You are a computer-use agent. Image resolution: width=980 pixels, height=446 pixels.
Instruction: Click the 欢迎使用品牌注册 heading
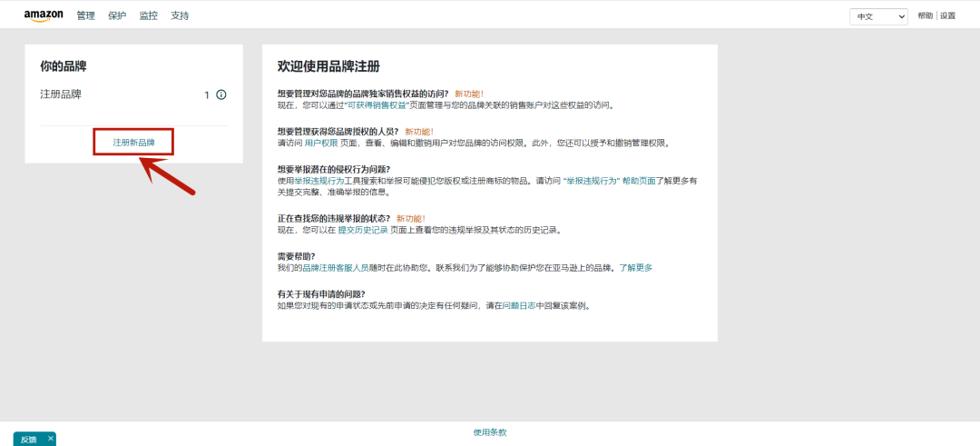click(x=328, y=67)
